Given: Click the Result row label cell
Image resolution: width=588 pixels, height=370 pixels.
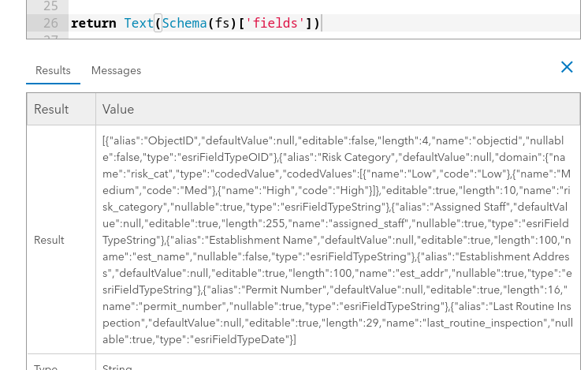Looking at the screenshot, I should point(49,240).
